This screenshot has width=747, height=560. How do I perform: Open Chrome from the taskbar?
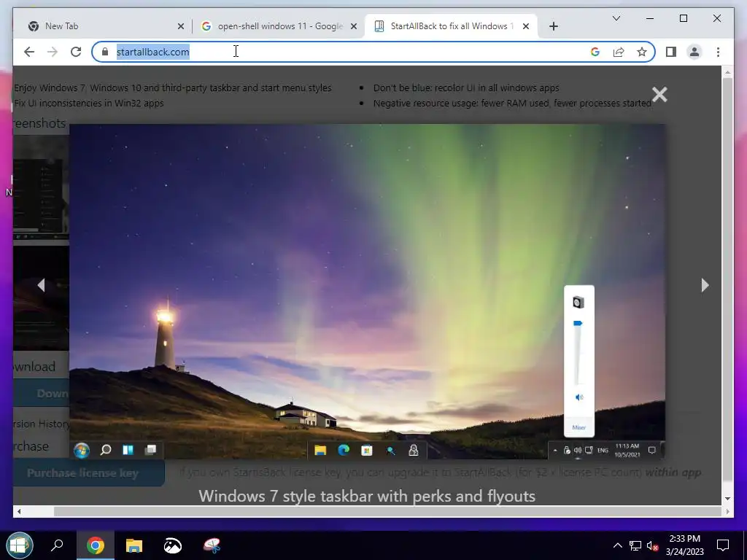coord(96,545)
